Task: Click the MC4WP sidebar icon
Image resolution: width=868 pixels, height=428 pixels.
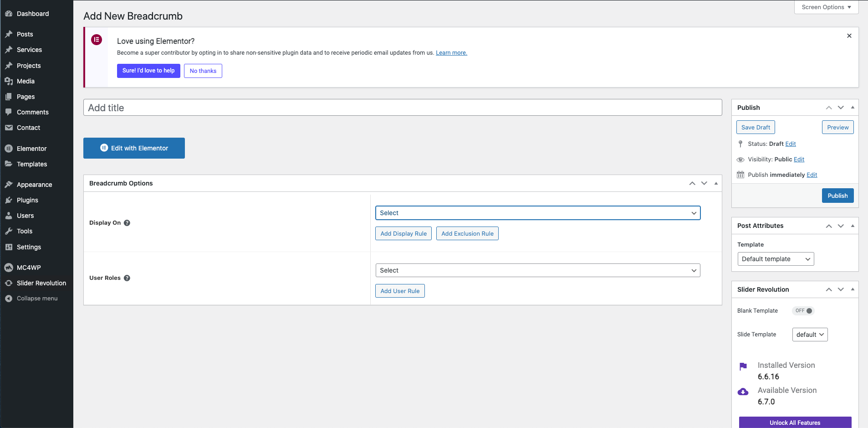Action: click(9, 268)
